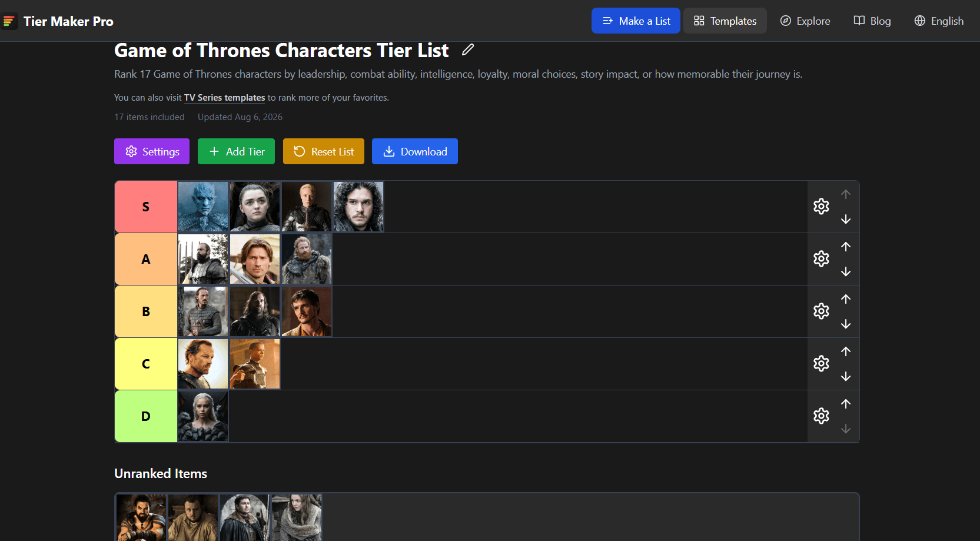Viewport: 980px width, 541px height.
Task: Select the blonde armored knight in S tier
Action: [x=307, y=207]
